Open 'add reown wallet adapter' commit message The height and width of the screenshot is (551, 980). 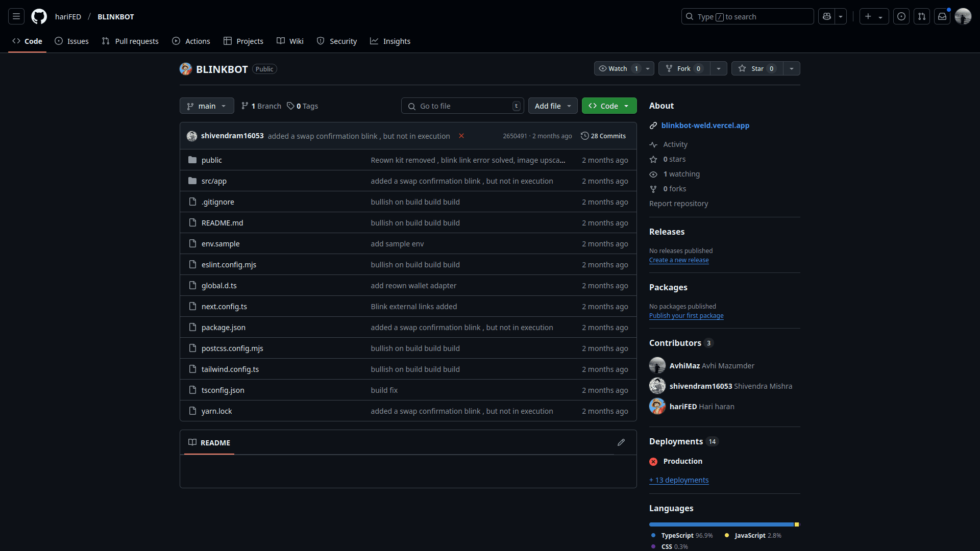tap(413, 285)
